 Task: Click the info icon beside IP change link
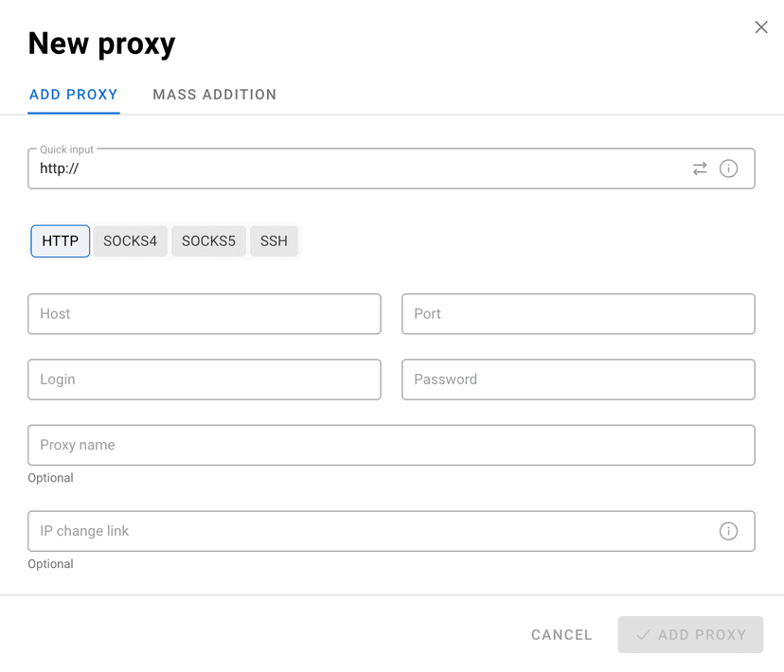tap(728, 531)
